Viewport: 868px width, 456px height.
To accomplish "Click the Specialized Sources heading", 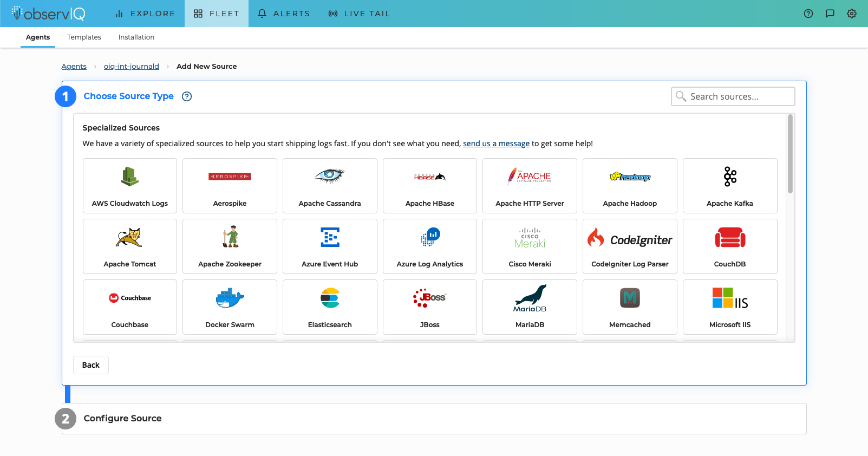I will [x=121, y=128].
